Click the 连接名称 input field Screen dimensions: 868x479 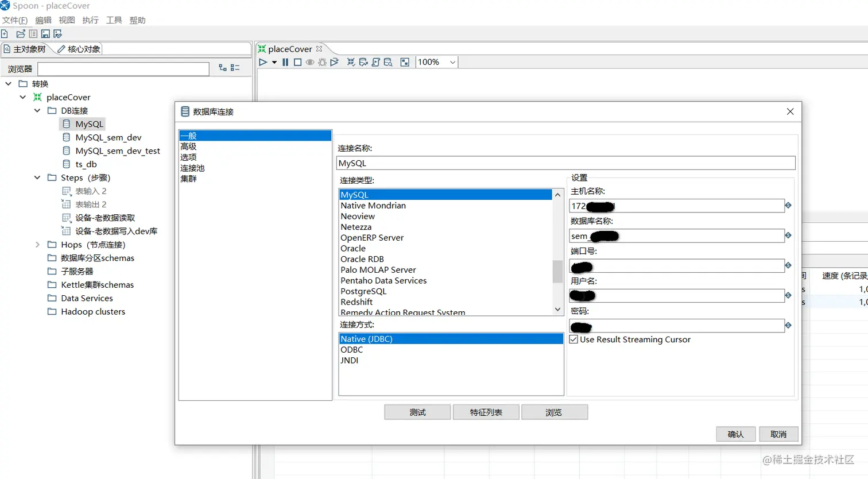[566, 163]
